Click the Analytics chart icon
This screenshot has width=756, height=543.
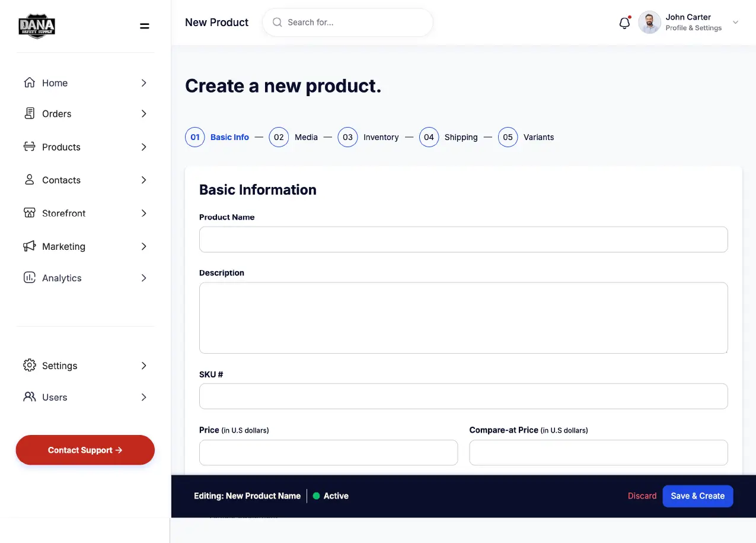click(x=30, y=277)
